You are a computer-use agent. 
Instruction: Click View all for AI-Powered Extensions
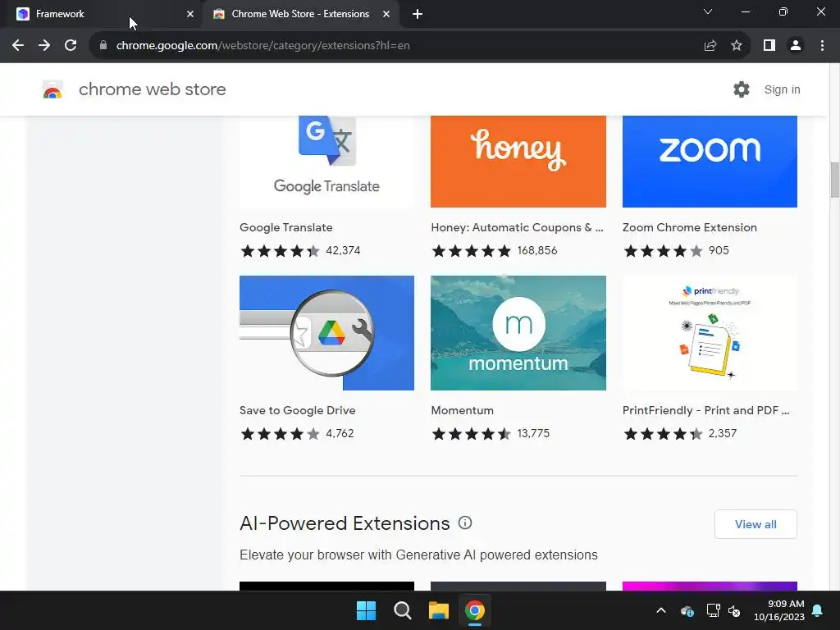[756, 524]
